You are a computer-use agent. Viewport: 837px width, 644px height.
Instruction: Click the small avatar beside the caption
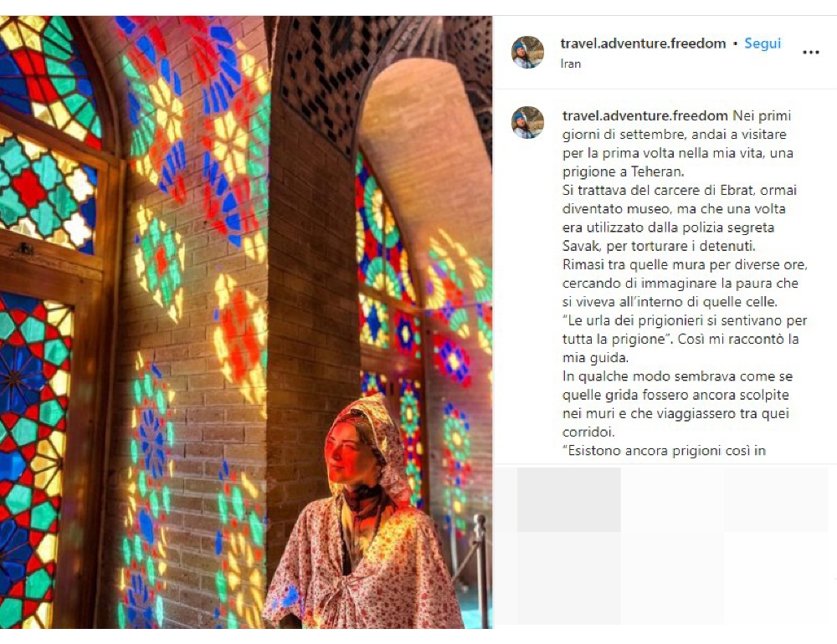(x=527, y=123)
